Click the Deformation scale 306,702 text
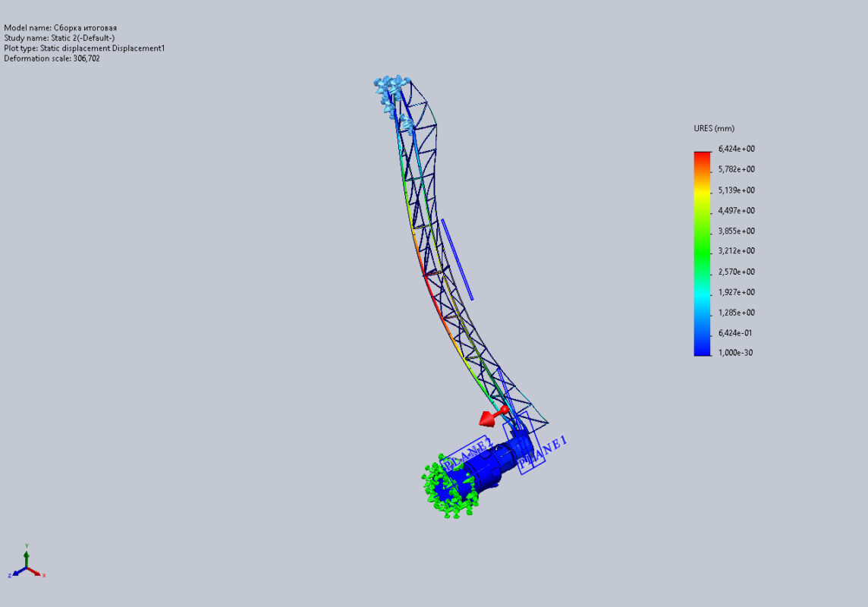 (52, 58)
